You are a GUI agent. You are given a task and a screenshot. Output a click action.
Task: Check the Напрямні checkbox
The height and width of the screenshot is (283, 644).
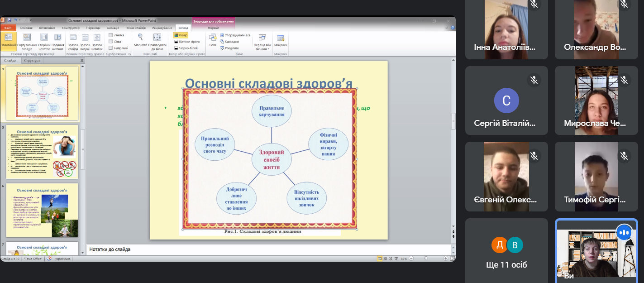coord(111,48)
